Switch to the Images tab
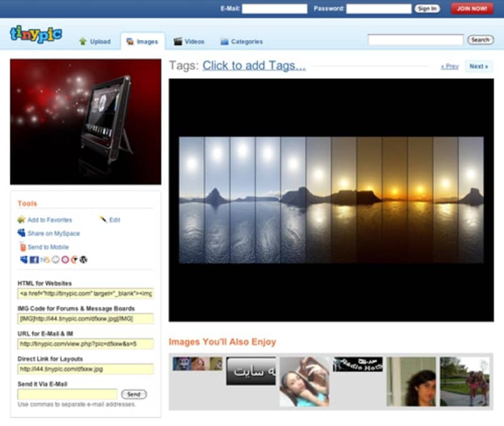Image resolution: width=504 pixels, height=426 pixels. [143, 40]
